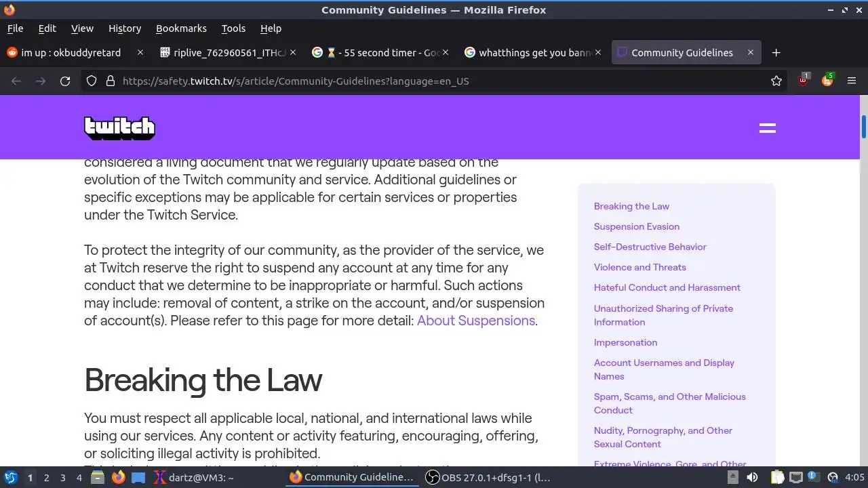Click the 'Breaking the Law' heading

pos(203,380)
